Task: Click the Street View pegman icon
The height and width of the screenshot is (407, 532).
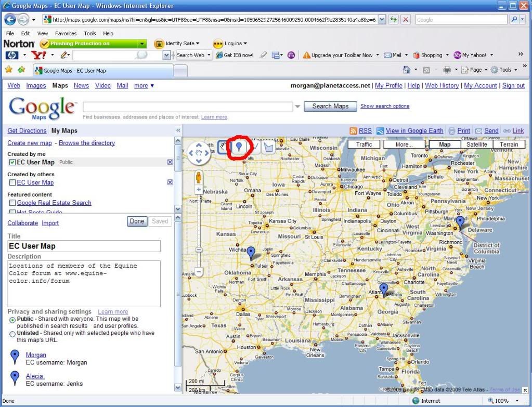Action: point(199,177)
